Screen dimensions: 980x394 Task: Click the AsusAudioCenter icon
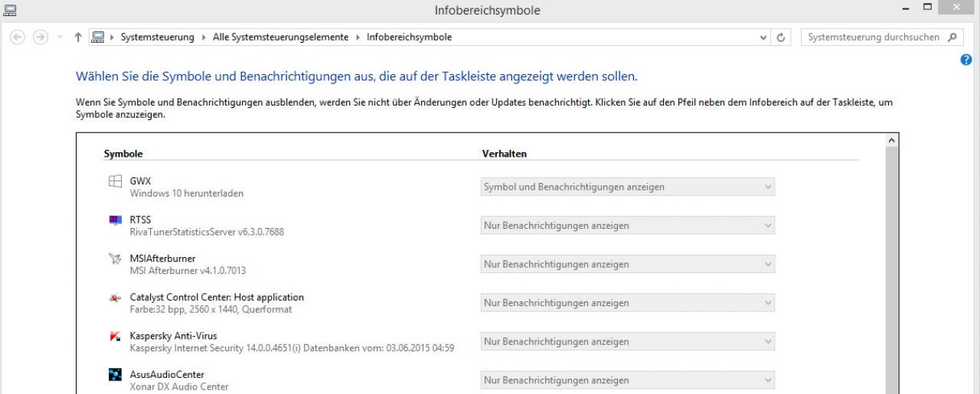(x=115, y=375)
